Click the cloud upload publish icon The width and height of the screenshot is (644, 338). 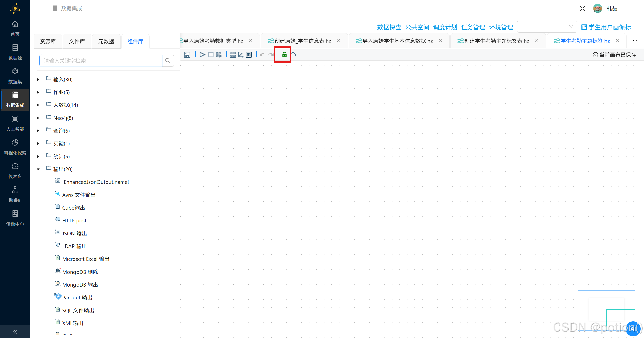pyautogui.click(x=293, y=55)
